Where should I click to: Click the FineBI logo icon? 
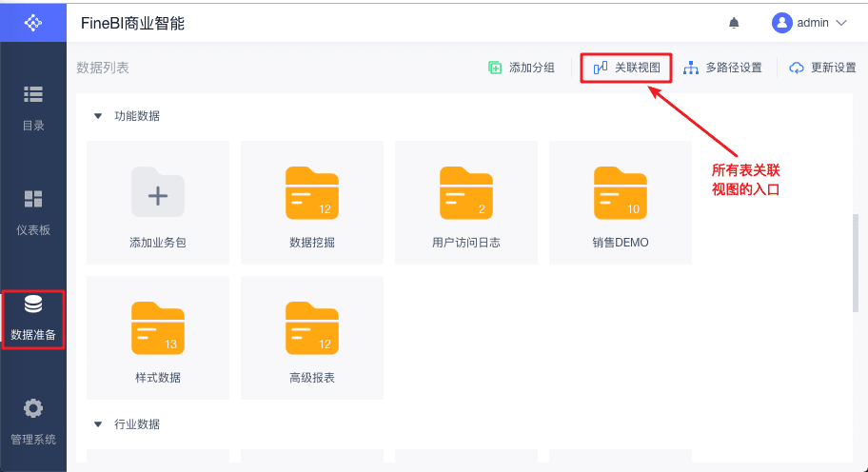coord(33,23)
